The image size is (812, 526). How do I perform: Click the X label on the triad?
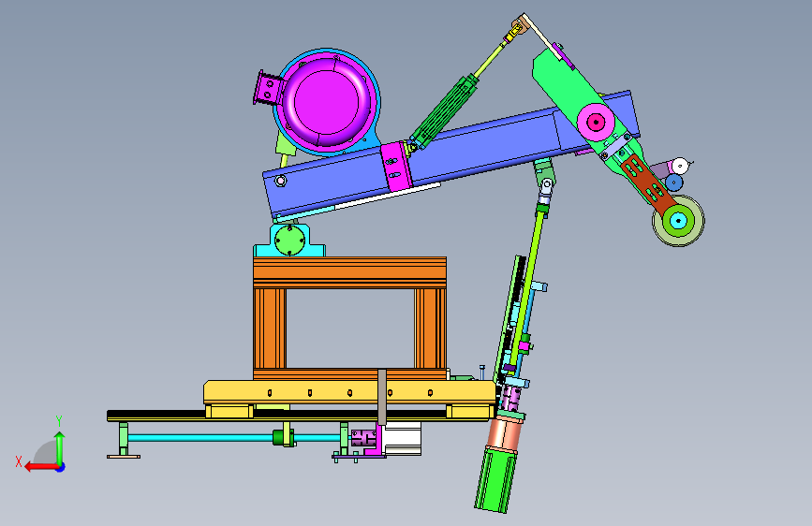(19, 461)
